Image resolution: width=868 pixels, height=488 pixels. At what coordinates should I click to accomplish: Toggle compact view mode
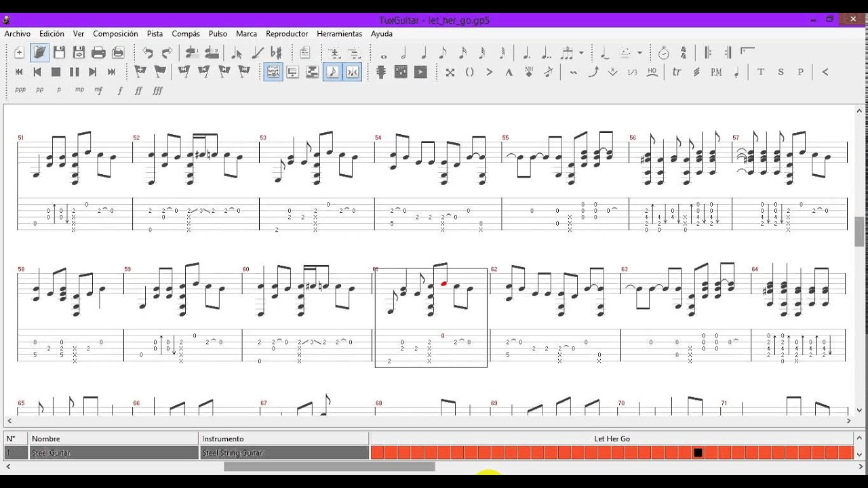click(293, 72)
